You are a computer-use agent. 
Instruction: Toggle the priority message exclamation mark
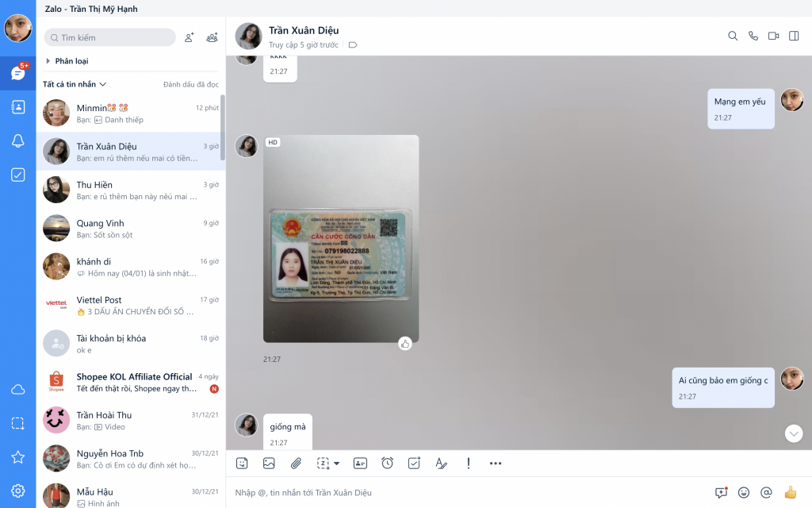pos(469,463)
